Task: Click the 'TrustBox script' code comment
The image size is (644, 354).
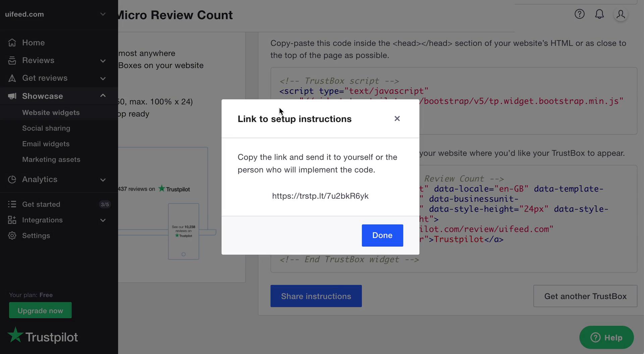Action: (339, 81)
